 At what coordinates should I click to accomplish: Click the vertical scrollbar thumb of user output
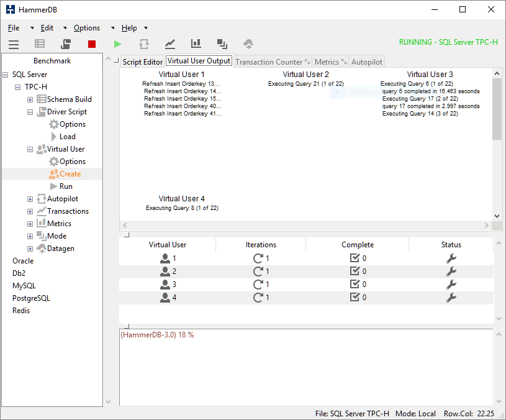497,109
